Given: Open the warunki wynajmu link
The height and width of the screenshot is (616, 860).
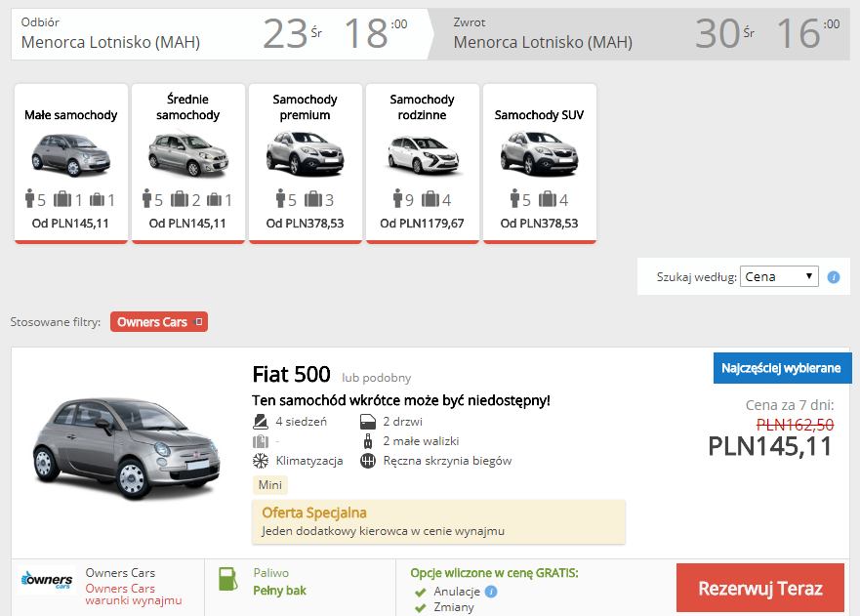Looking at the screenshot, I should point(133,600).
